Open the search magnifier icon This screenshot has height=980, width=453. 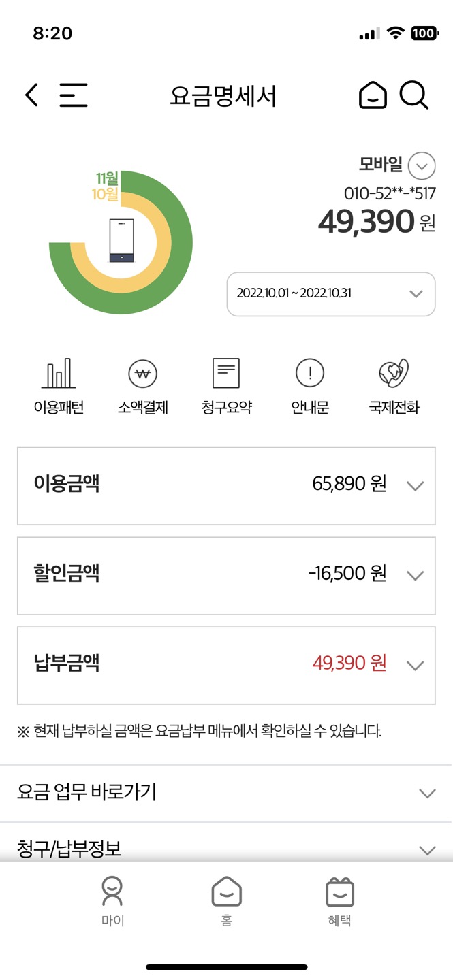413,95
